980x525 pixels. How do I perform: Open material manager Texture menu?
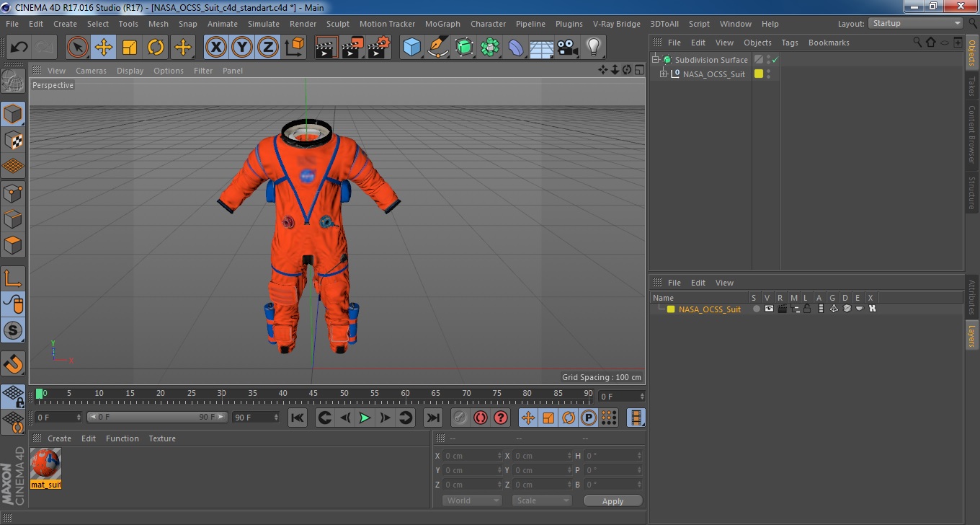coord(162,438)
